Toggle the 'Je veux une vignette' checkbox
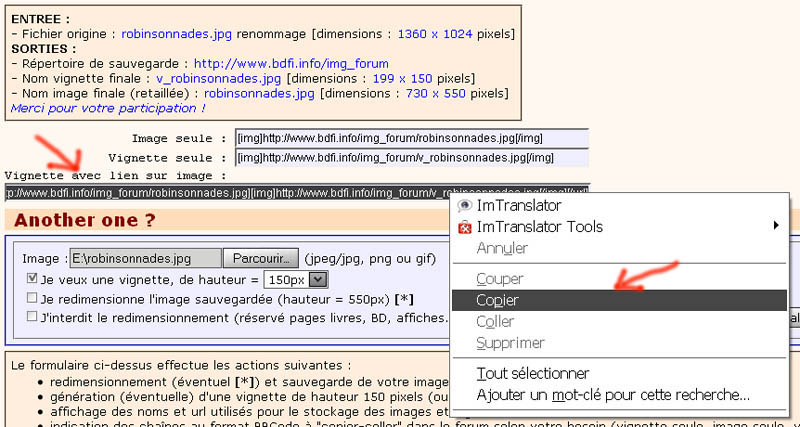This screenshot has height=427, width=800. pyautogui.click(x=32, y=279)
